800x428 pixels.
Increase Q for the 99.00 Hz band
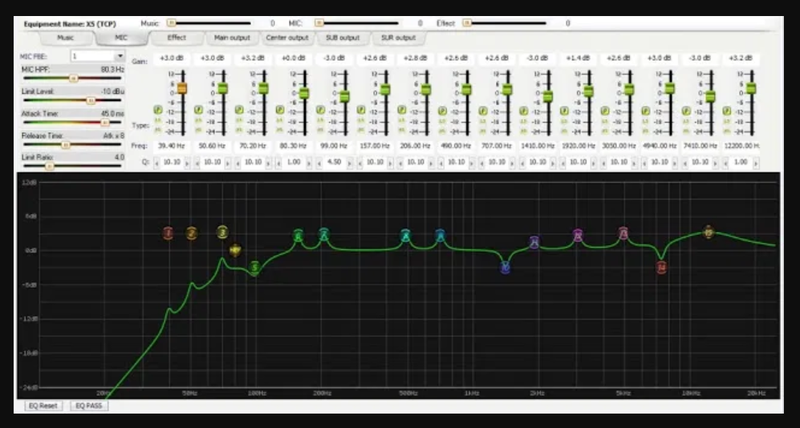[350, 163]
